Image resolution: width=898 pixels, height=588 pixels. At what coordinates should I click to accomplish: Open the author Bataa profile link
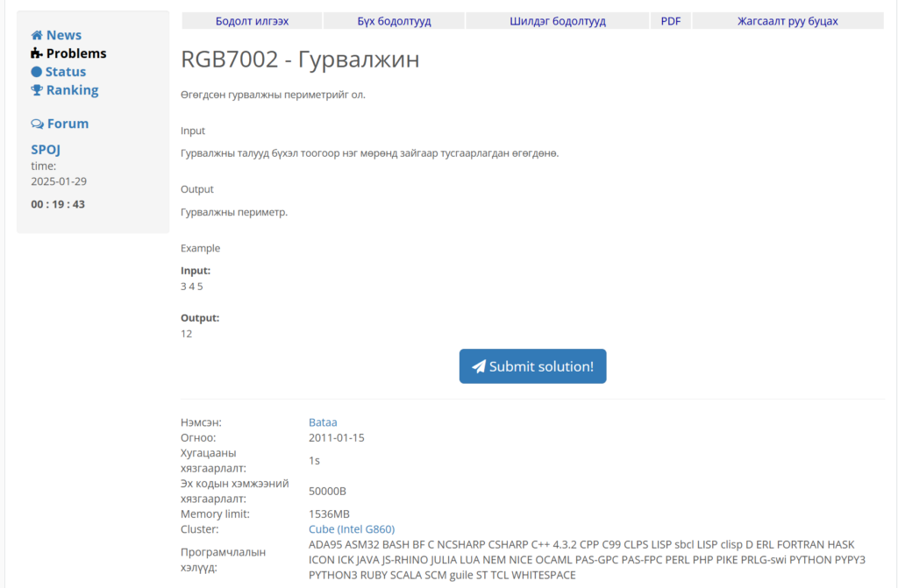pos(323,422)
